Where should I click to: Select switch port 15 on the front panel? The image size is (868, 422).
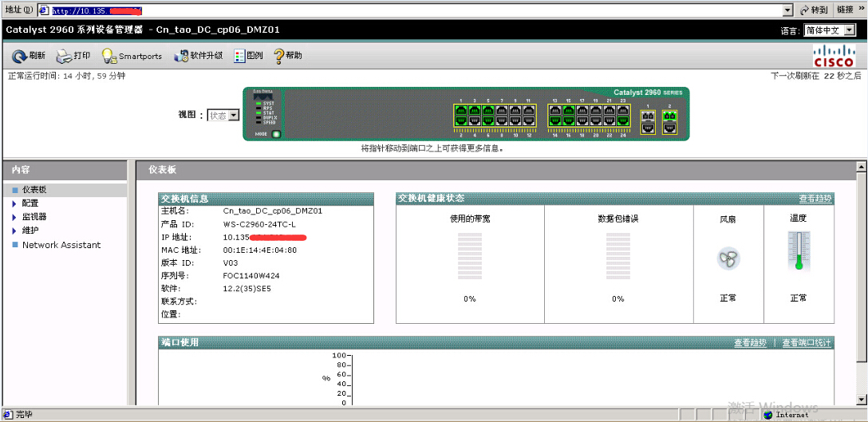coord(569,110)
